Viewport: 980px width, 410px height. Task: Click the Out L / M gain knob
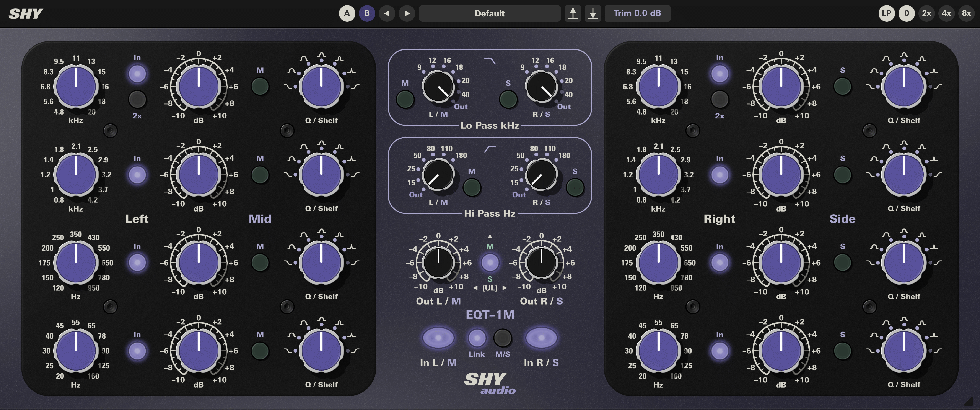point(438,262)
